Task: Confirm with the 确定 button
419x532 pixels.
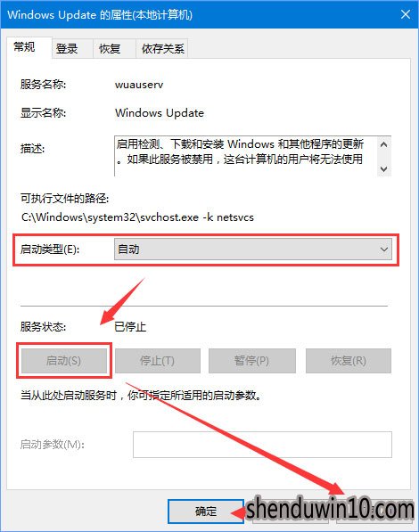Action: 206,511
